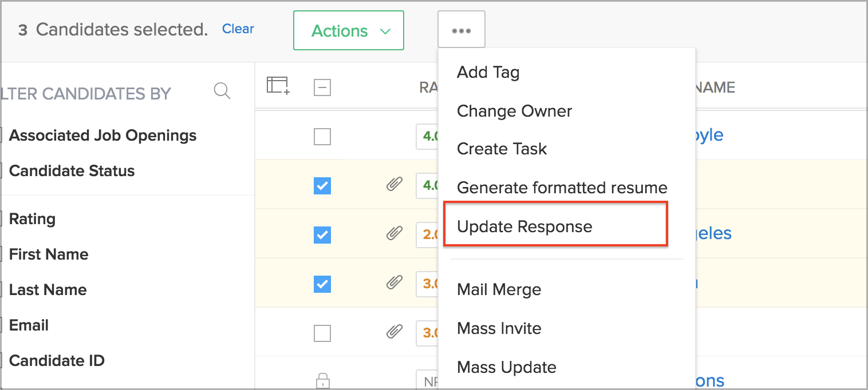Expand the Candidate Status filter
868x390 pixels.
[72, 171]
